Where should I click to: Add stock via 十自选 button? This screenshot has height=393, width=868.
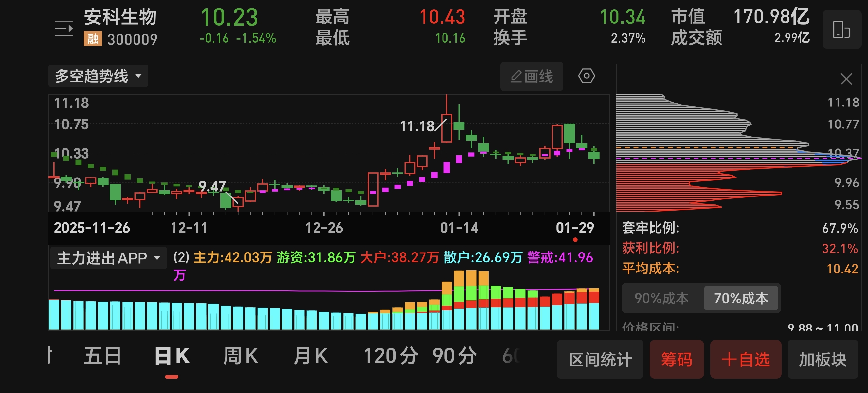pyautogui.click(x=745, y=359)
